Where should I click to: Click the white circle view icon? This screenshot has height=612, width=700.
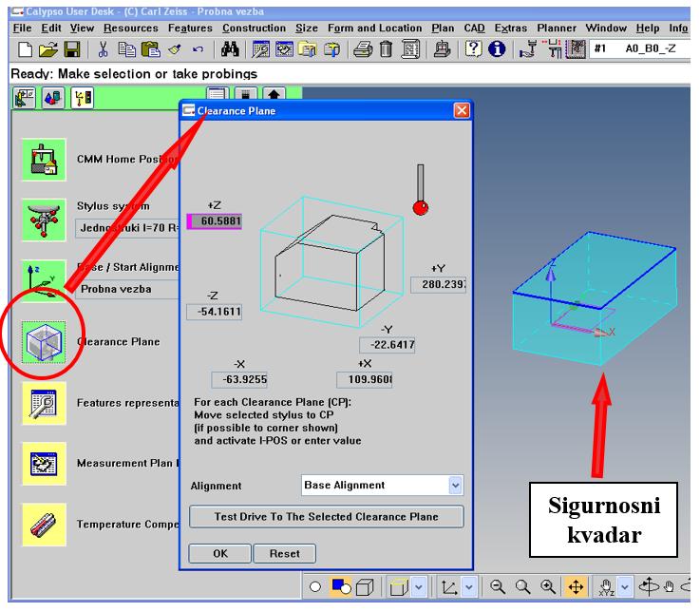pyautogui.click(x=315, y=587)
